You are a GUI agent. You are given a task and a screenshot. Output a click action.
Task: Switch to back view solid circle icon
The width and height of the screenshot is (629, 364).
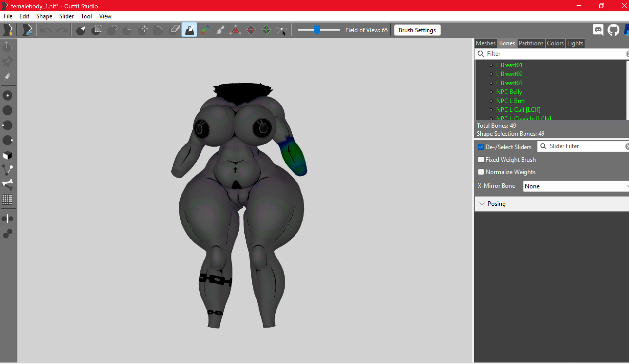8,111
